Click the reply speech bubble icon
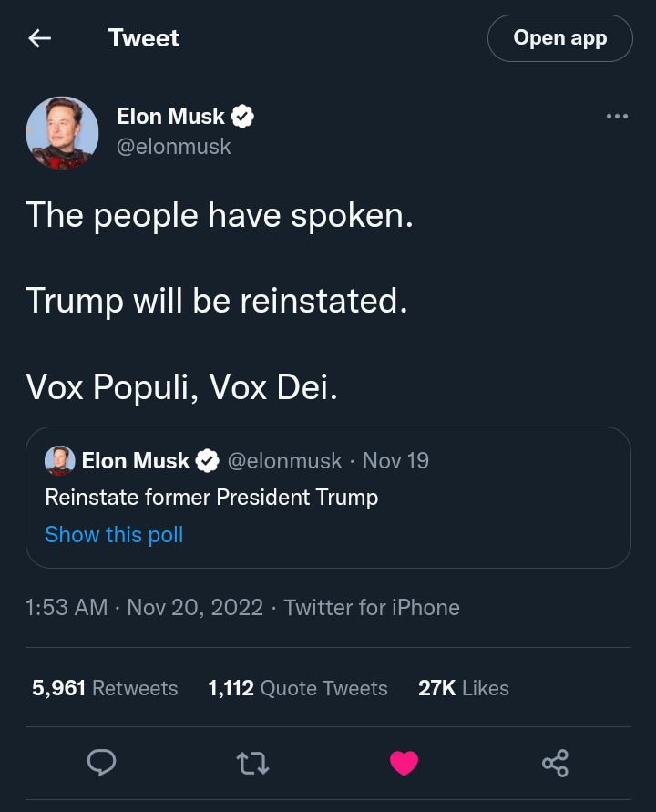 pos(101,762)
